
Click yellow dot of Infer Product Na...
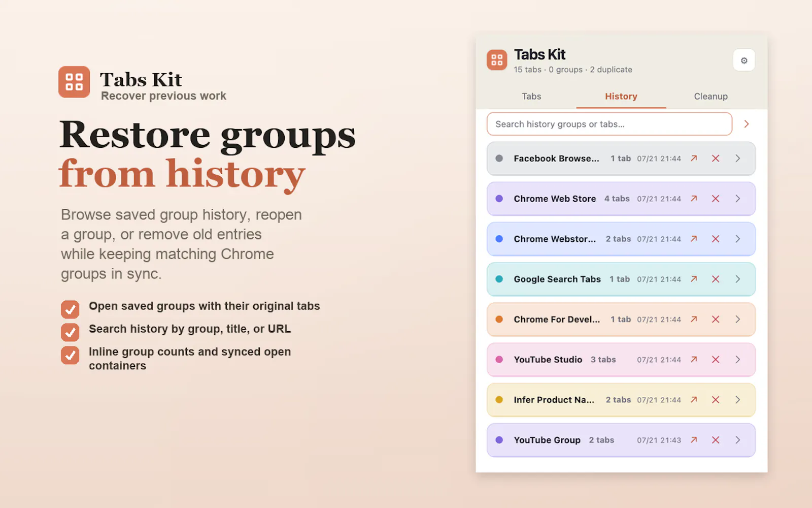click(x=499, y=400)
